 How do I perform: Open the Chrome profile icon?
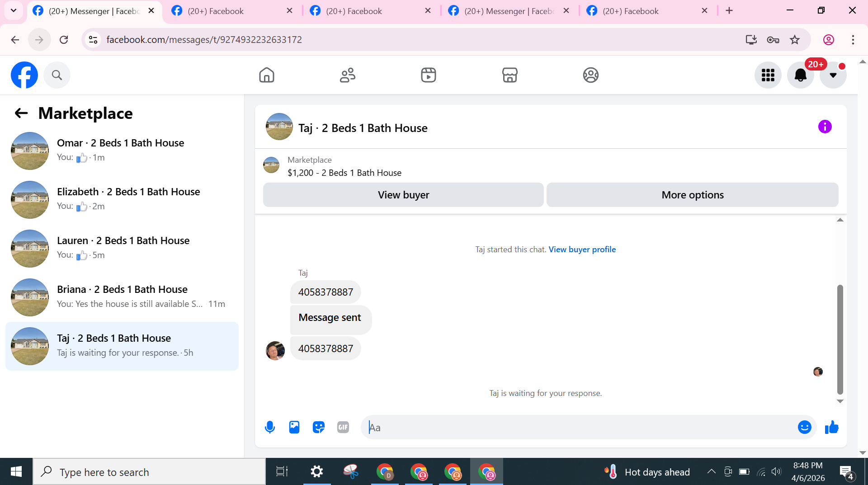(x=829, y=40)
